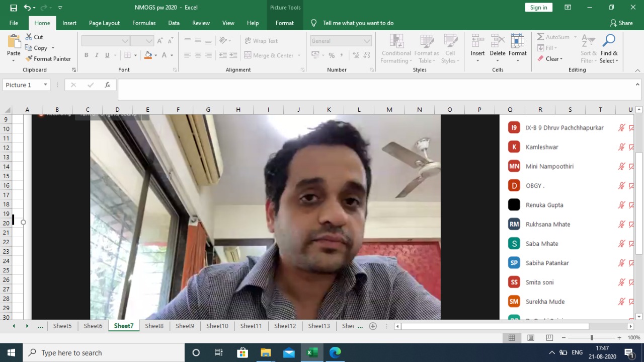Click the Share button
644x362 pixels.
click(621, 23)
